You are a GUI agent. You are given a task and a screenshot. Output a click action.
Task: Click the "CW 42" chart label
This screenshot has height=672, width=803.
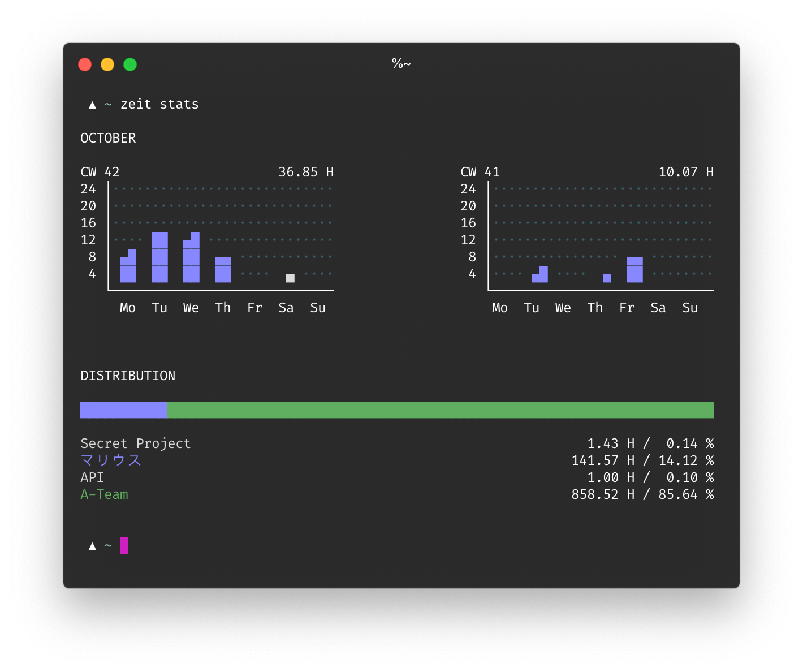coord(100,172)
